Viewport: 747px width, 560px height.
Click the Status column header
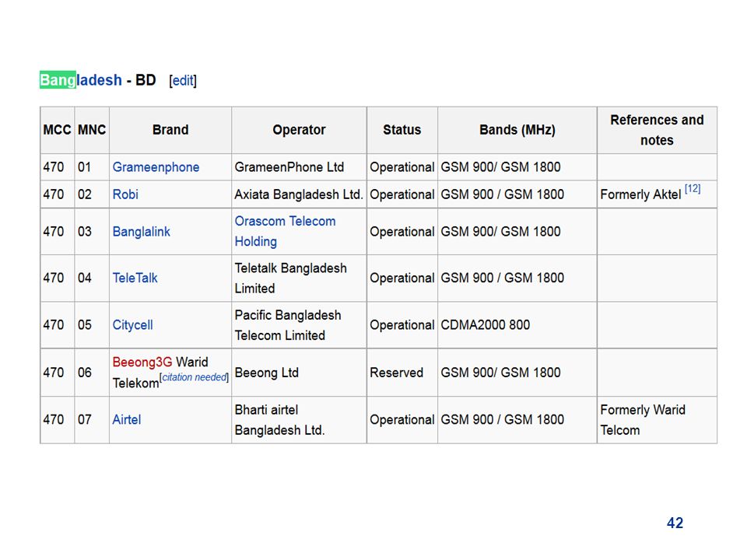pyautogui.click(x=402, y=130)
